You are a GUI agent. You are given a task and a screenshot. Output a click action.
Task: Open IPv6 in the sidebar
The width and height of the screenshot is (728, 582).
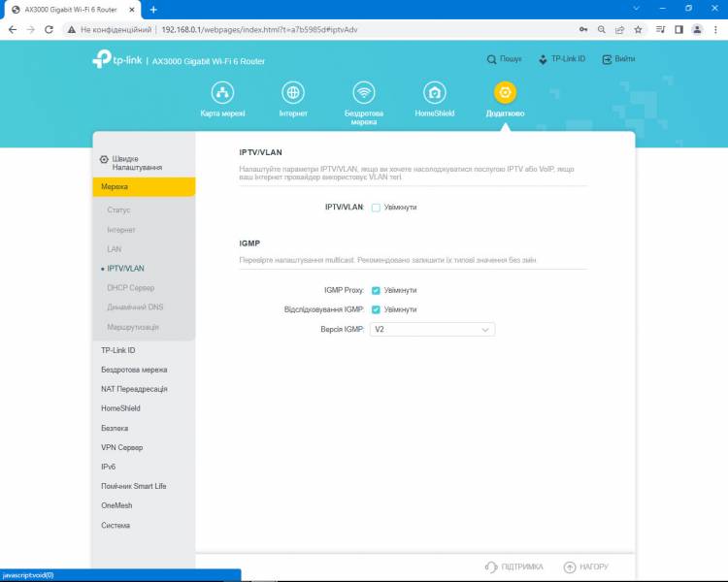pyautogui.click(x=108, y=467)
